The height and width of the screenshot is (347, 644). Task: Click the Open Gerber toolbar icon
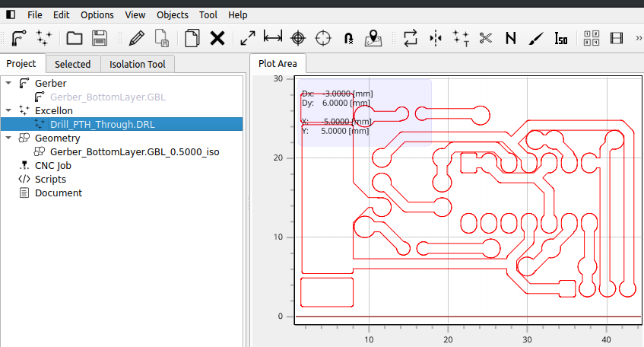tap(18, 38)
